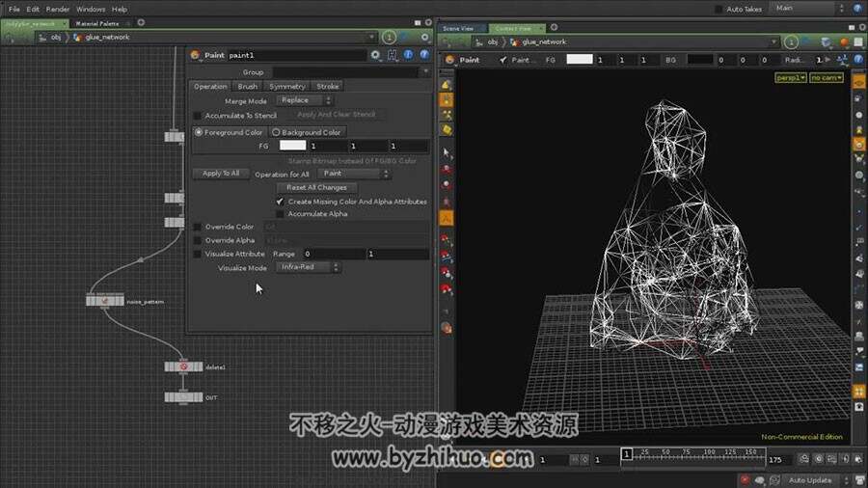The height and width of the screenshot is (488, 868).
Task: Click the gear icon in Paint parameter header
Action: pyautogui.click(x=376, y=55)
